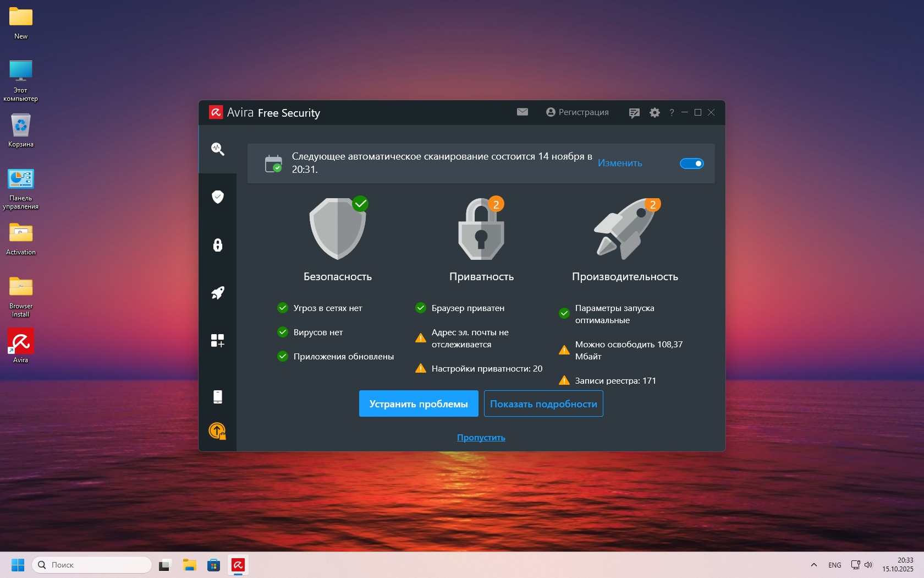Open the Регистрация account link
This screenshot has height=578, width=924.
(x=577, y=112)
